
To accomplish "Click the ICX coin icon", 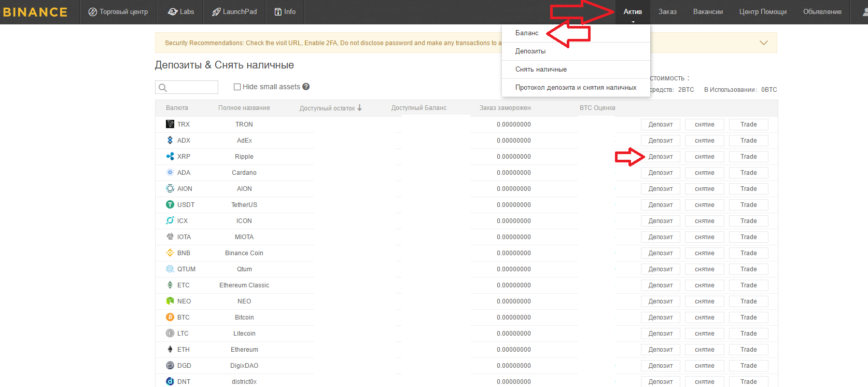I will (170, 220).
